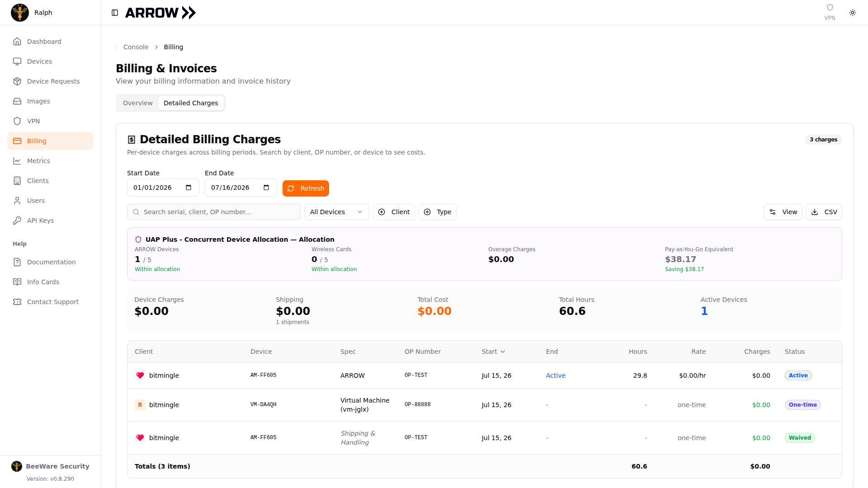Click the $0.00/hr rate cell
The image size is (868, 488).
(693, 375)
